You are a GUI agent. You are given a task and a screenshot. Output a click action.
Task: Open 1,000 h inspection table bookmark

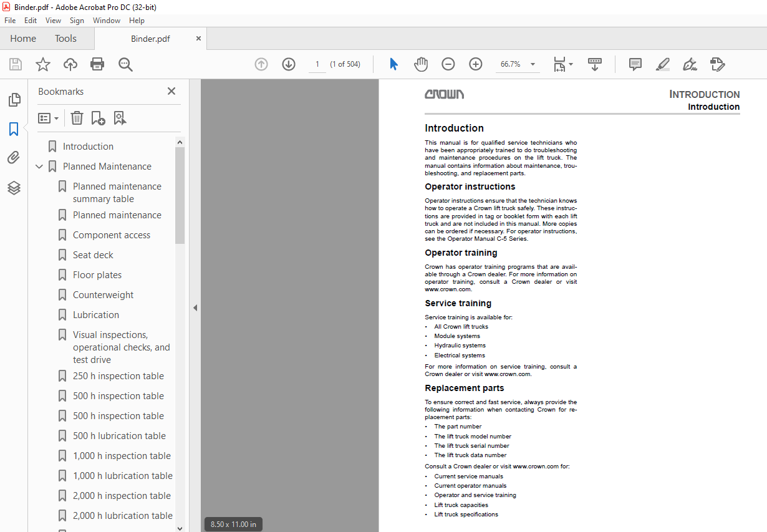[x=122, y=456]
